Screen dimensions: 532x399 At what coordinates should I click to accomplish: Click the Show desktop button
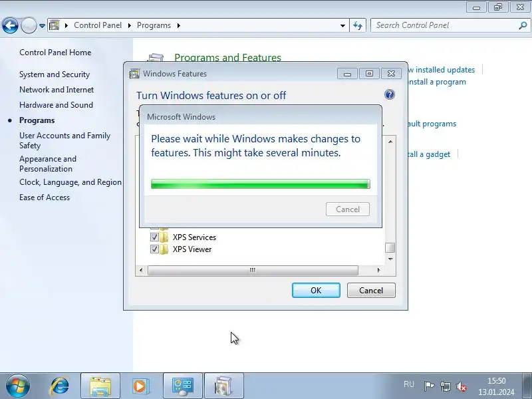[527, 386]
